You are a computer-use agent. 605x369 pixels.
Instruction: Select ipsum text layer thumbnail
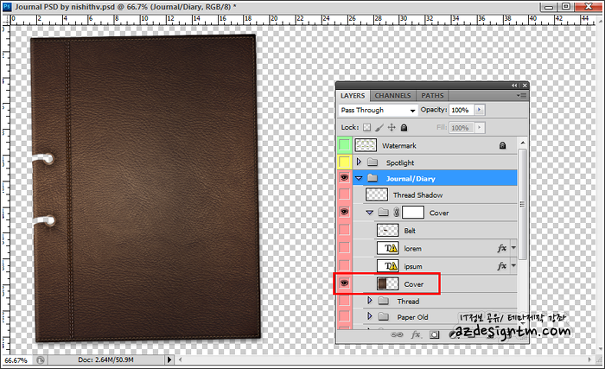pyautogui.click(x=387, y=266)
